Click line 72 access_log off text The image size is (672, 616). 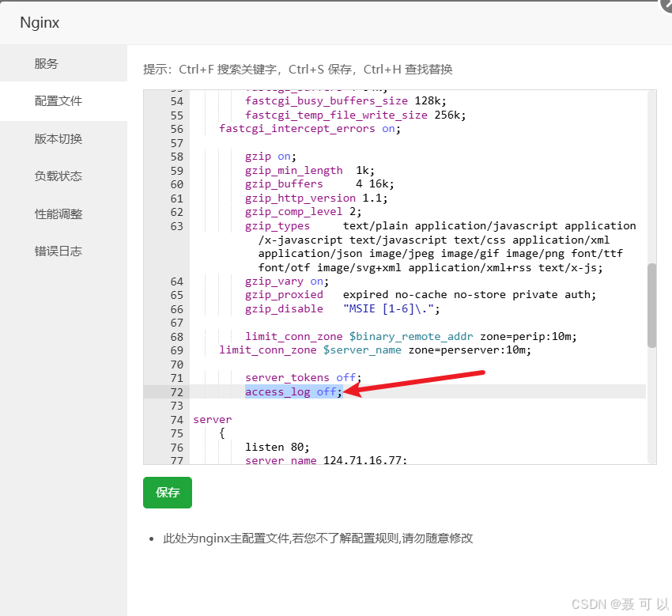[293, 391]
